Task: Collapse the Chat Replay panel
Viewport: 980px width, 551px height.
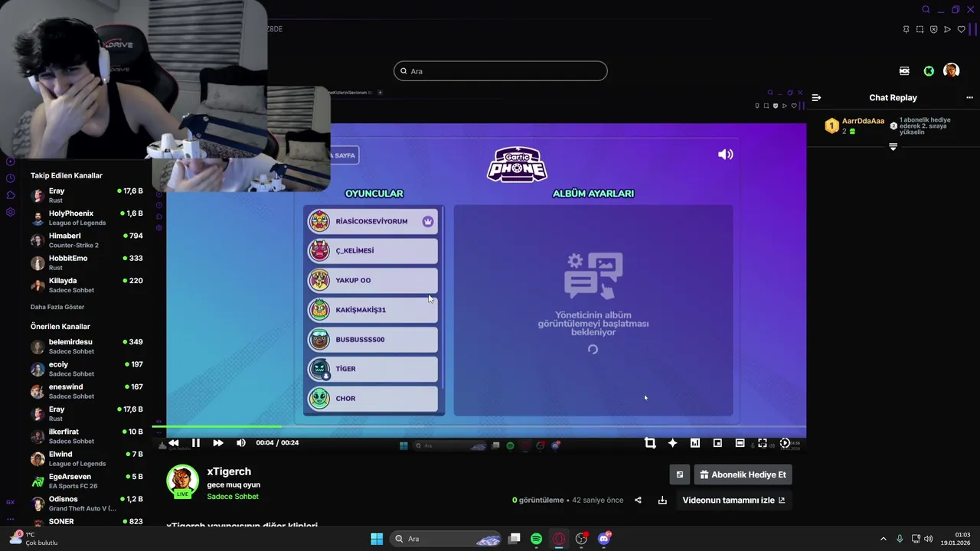Action: pyautogui.click(x=816, y=98)
